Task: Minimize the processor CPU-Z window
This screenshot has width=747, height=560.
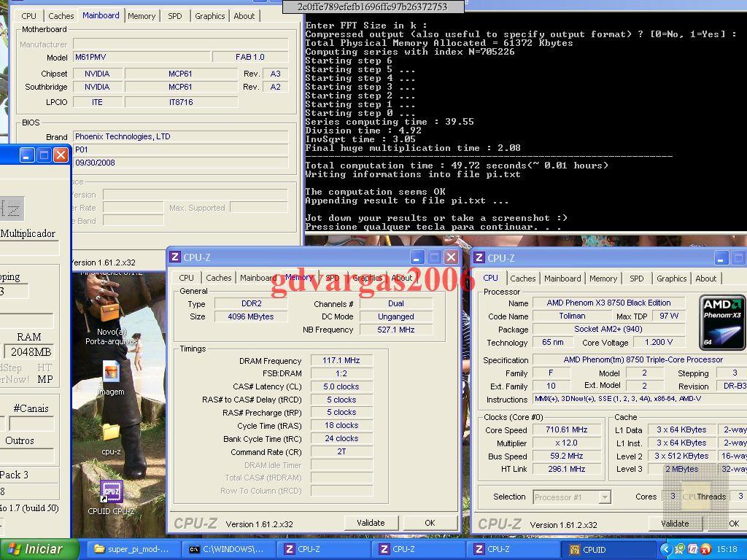Action: pos(721,258)
